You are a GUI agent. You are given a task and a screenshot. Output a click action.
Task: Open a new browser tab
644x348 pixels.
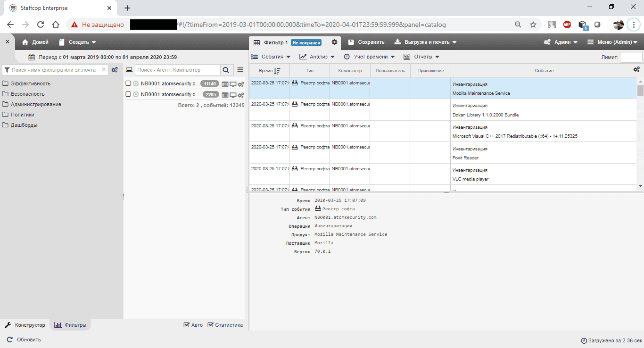[x=127, y=8]
